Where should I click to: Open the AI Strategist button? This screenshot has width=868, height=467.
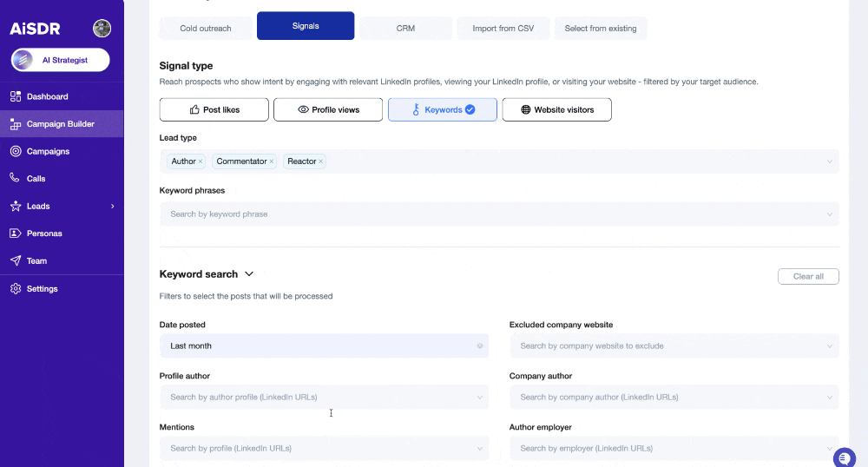point(60,60)
